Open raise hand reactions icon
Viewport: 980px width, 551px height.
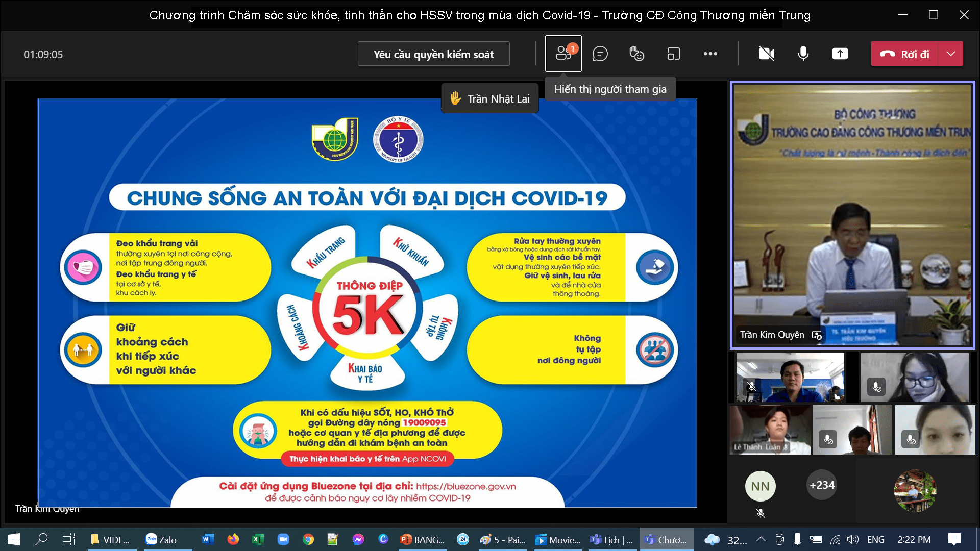636,54
